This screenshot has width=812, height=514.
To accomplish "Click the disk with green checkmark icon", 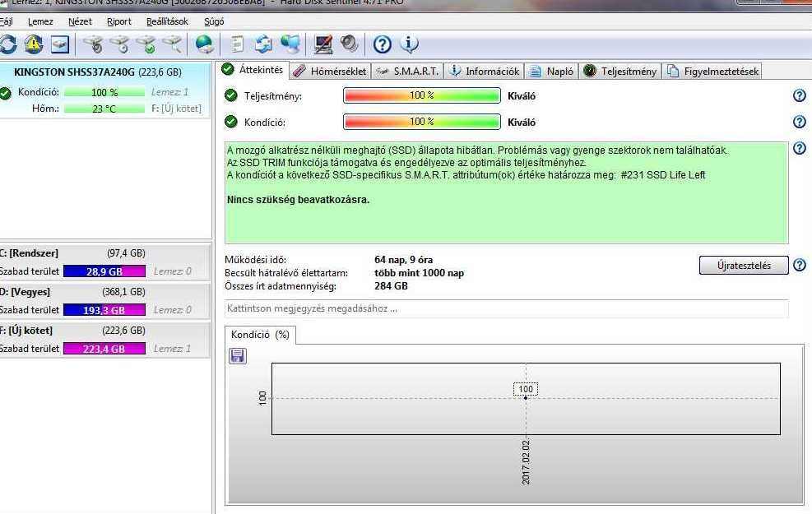I will click(x=146, y=44).
